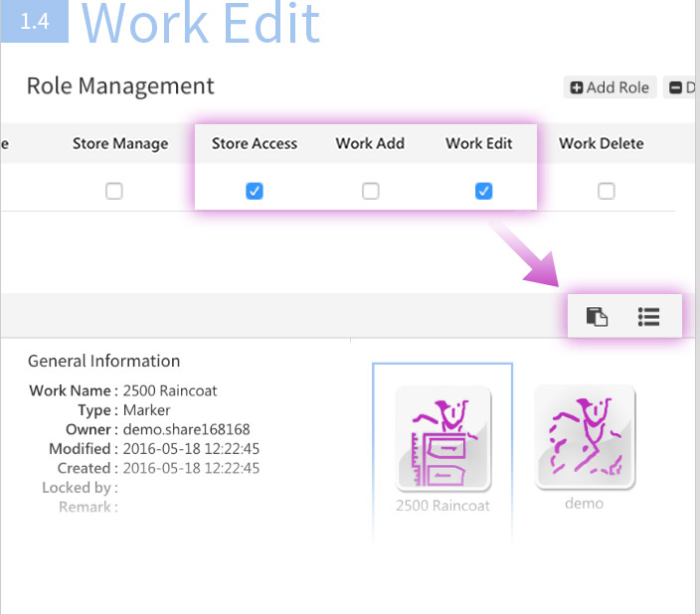Click the Work Delete column header
700x614 pixels.
601,143
